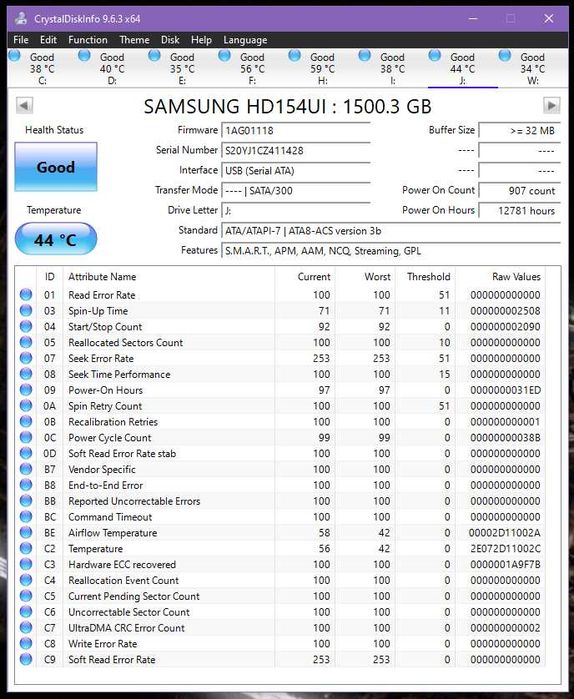Click the Features field listing S.M.A.R.T., APM

tap(391, 251)
